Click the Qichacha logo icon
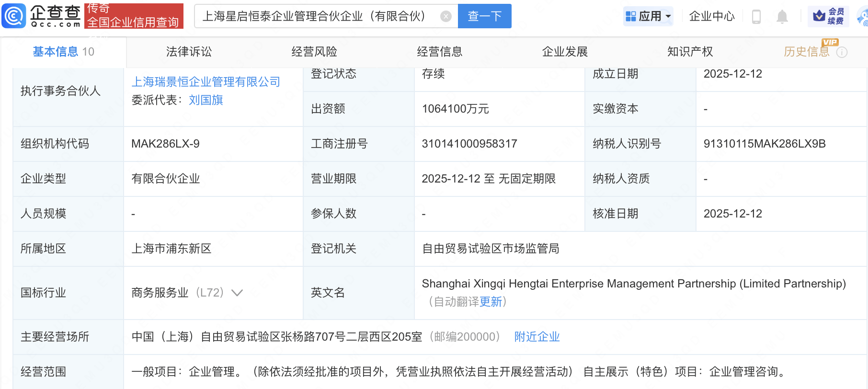The height and width of the screenshot is (389, 868). 14,16
